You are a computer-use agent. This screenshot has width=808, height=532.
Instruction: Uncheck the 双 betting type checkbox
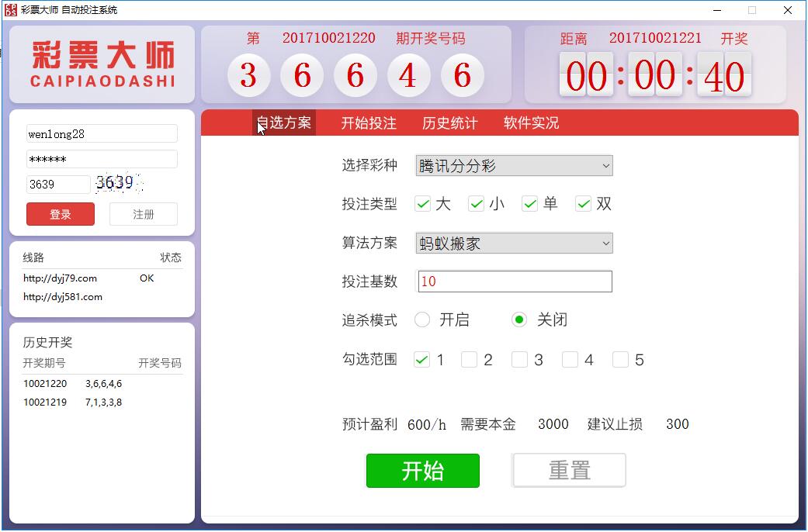point(584,203)
